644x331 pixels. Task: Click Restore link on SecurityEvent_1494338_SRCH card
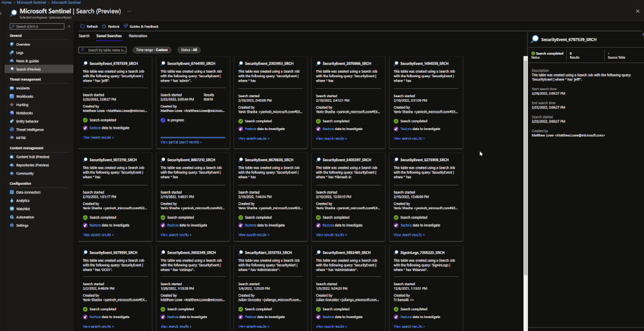(x=405, y=128)
